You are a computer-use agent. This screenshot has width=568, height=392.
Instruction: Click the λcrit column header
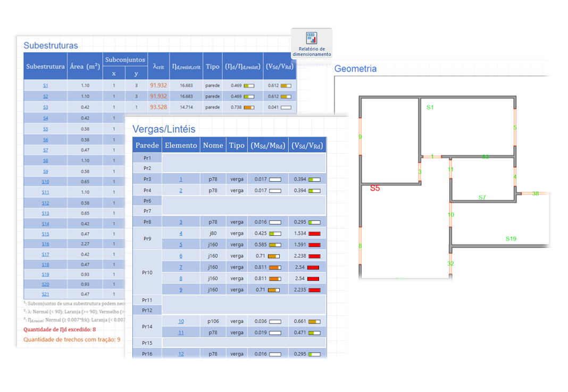(158, 66)
